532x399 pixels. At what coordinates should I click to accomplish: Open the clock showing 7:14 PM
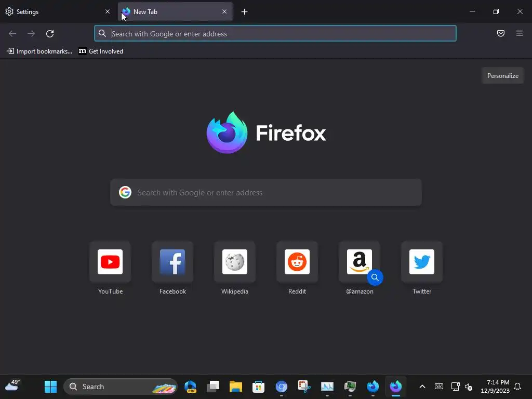(495, 387)
